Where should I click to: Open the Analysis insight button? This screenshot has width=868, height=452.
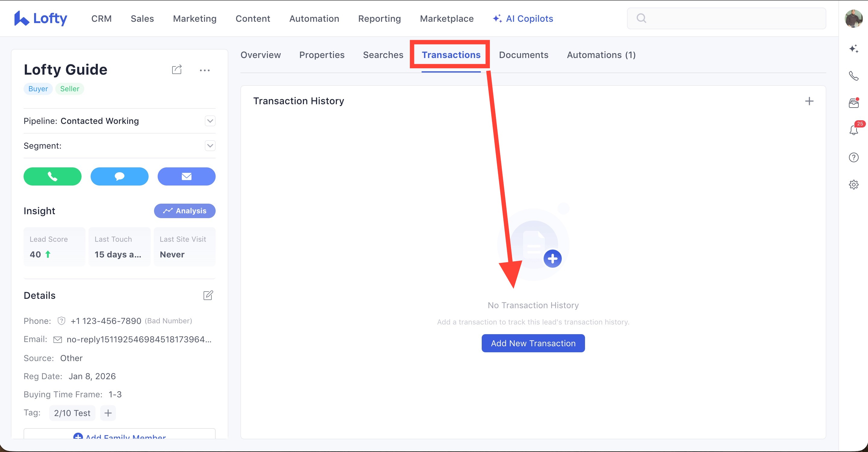coord(185,211)
